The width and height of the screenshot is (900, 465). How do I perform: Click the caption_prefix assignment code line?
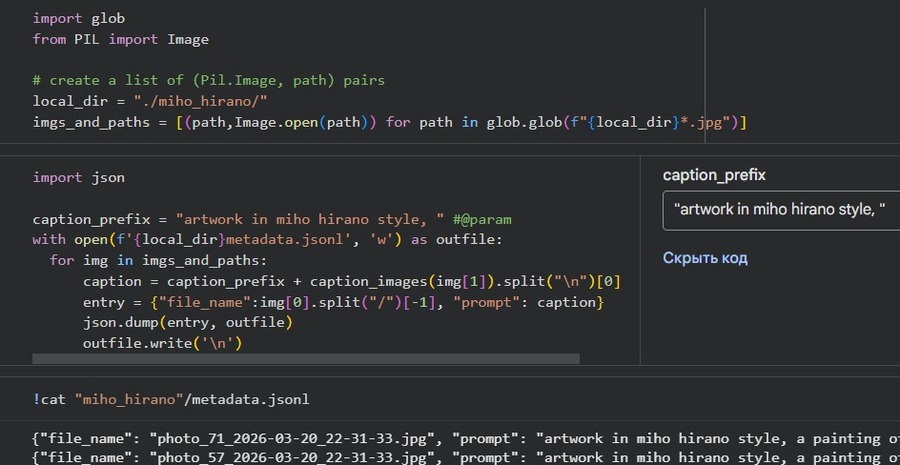point(272,219)
